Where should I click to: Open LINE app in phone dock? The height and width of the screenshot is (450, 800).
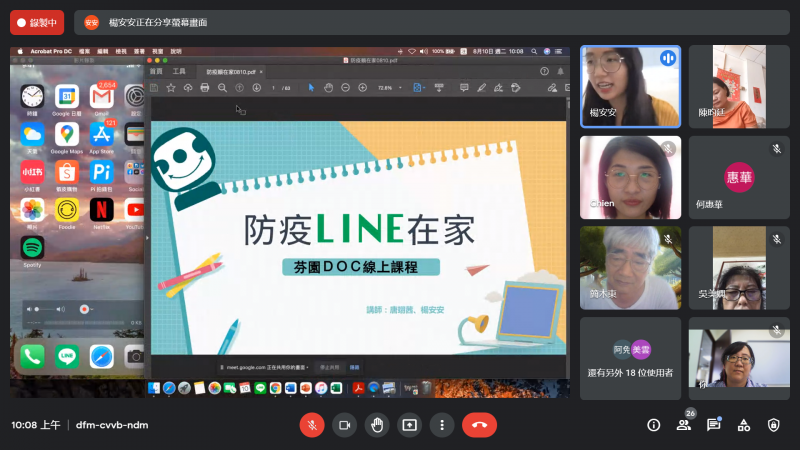[x=67, y=356]
